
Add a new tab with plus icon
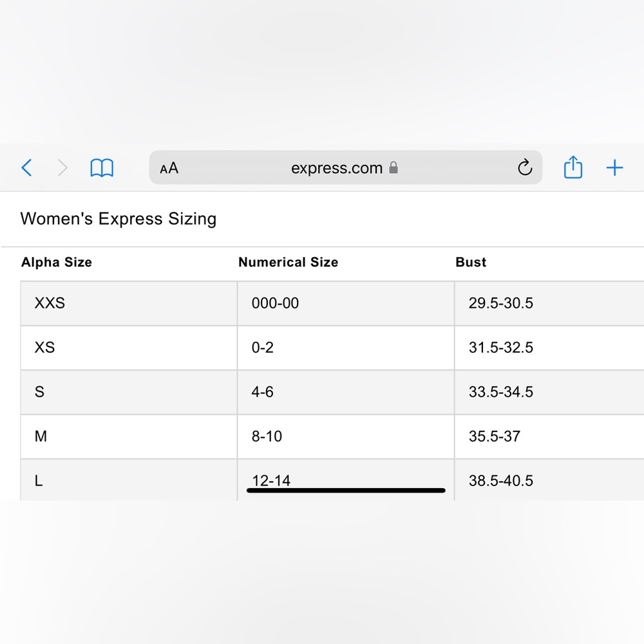(614, 167)
